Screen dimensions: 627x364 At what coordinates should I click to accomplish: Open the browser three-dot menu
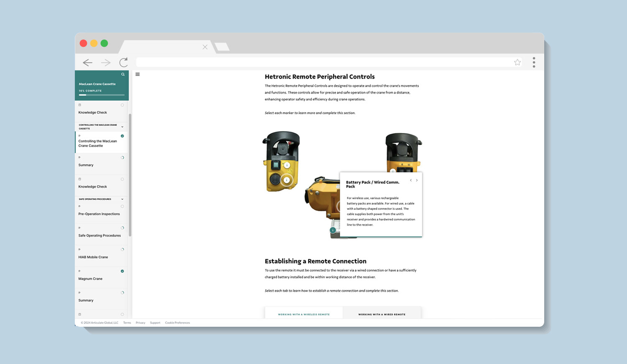(x=534, y=62)
